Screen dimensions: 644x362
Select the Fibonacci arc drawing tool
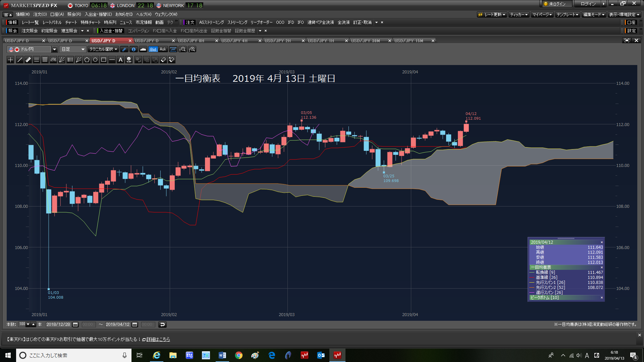coord(53,60)
